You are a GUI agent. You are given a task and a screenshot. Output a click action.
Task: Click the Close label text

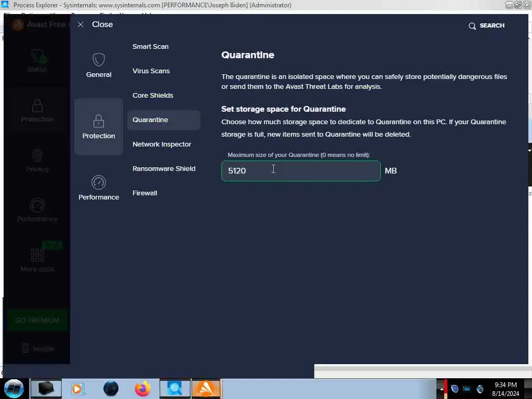[x=102, y=24]
